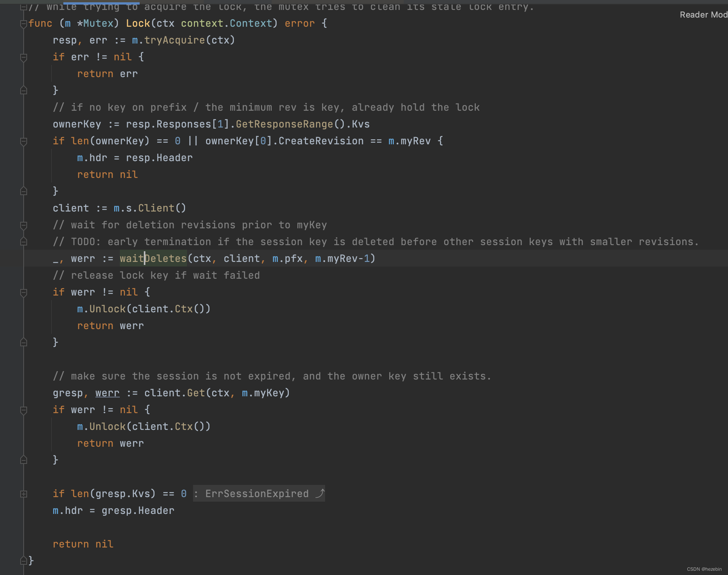
Task: Select the CreateRevision field reference
Action: pos(321,141)
